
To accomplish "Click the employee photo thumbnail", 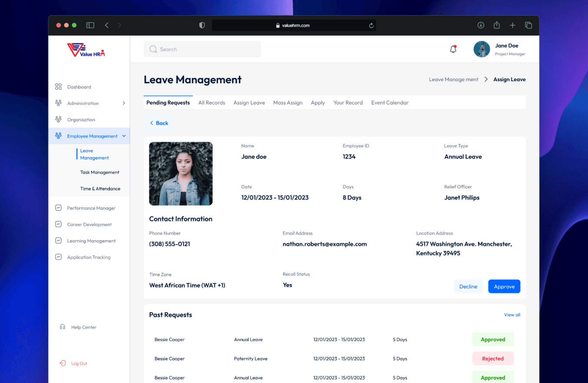I will pyautogui.click(x=181, y=174).
